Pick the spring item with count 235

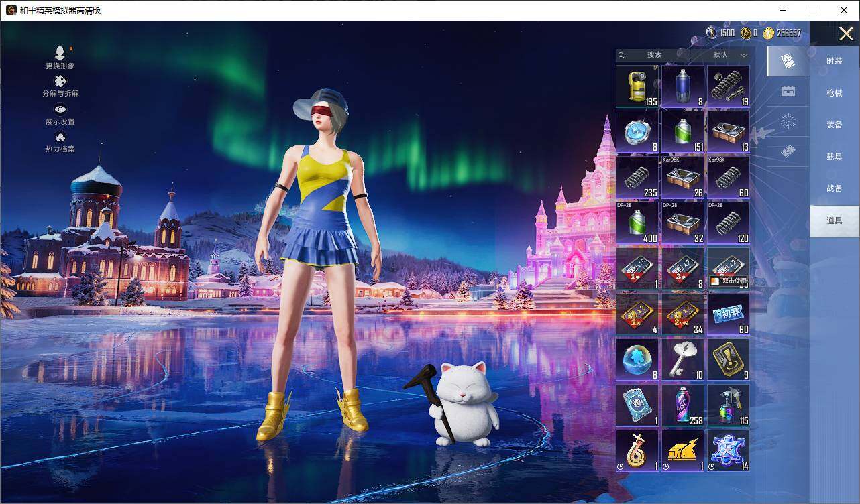click(x=637, y=177)
